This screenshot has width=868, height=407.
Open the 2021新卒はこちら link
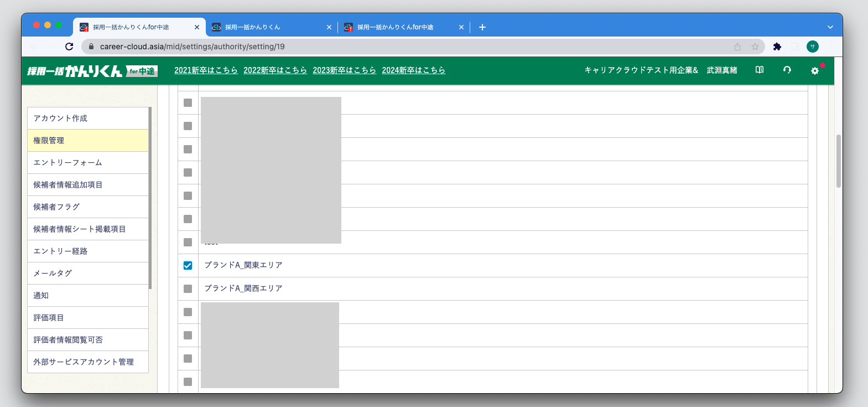pyautogui.click(x=206, y=70)
